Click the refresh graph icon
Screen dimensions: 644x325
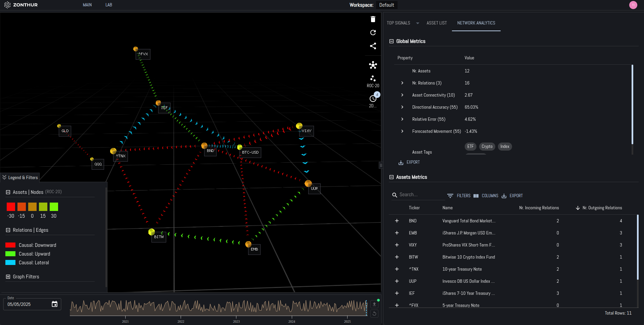click(373, 33)
